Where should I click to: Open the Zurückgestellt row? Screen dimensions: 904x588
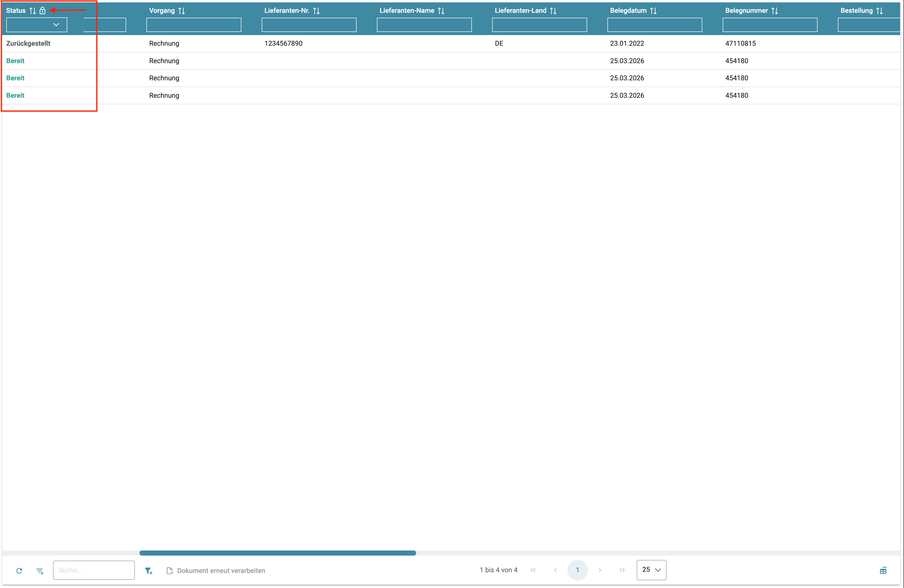coord(28,43)
